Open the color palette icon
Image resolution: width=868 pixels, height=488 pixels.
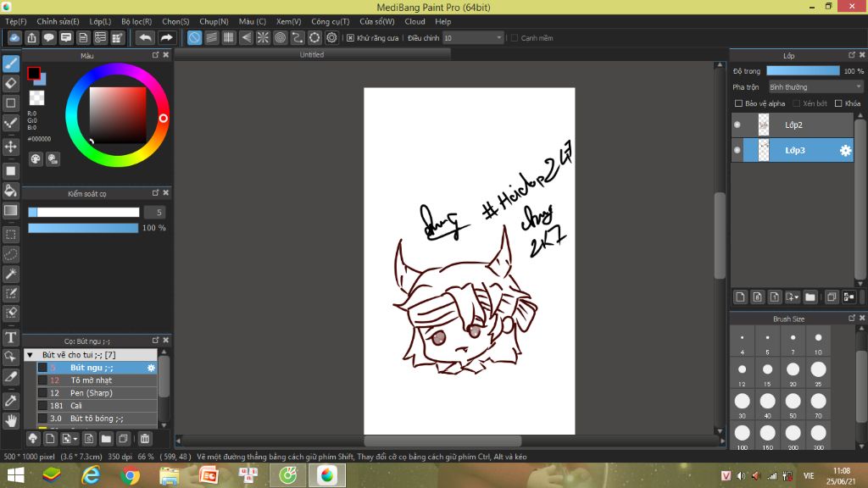pos(36,159)
